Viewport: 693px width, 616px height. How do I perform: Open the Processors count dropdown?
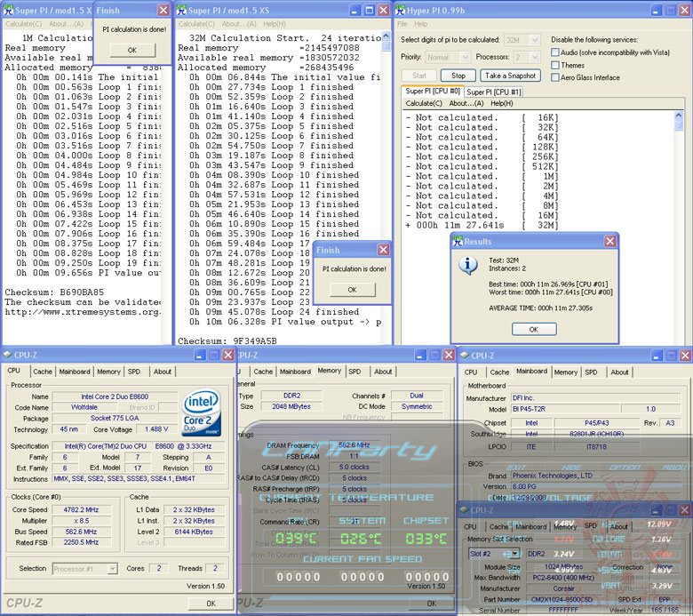(526, 57)
